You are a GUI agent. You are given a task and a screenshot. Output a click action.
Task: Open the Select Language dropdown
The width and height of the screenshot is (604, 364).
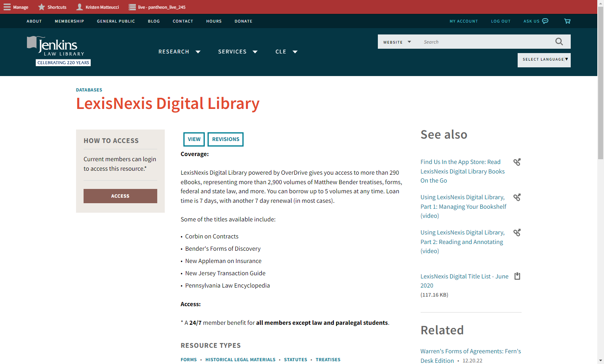544,60
